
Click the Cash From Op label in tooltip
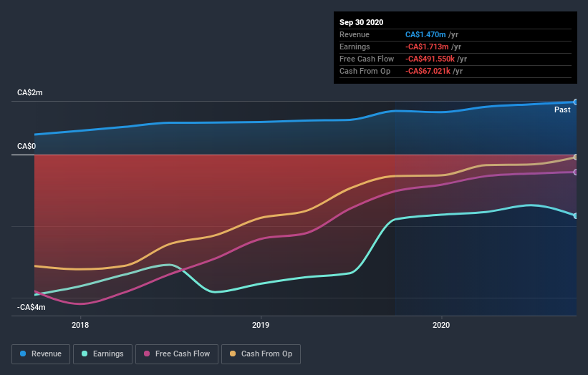tap(365, 71)
